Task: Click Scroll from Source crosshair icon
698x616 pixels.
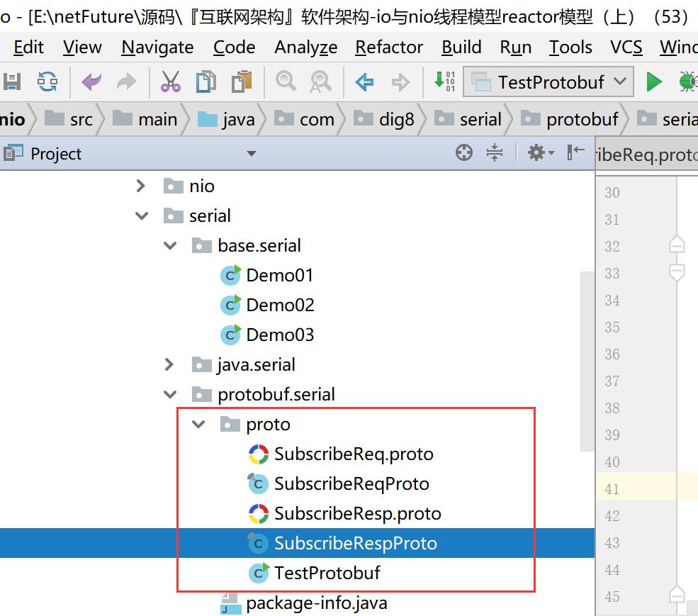Action: [464, 153]
